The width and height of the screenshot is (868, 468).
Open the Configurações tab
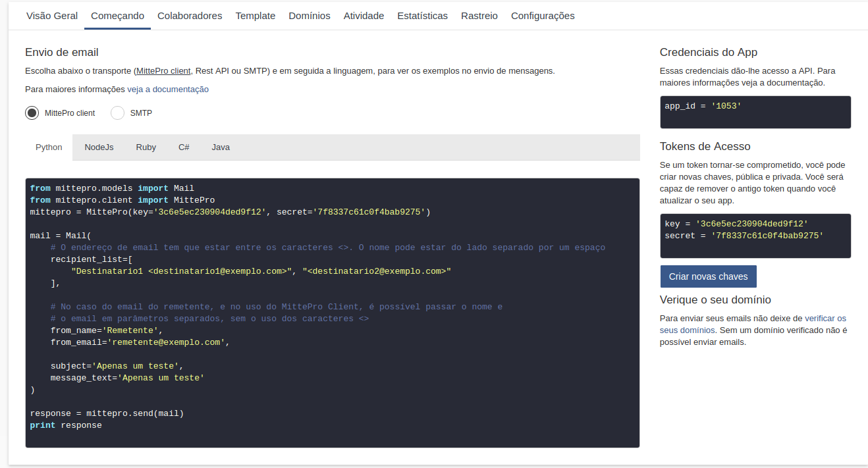pyautogui.click(x=543, y=16)
